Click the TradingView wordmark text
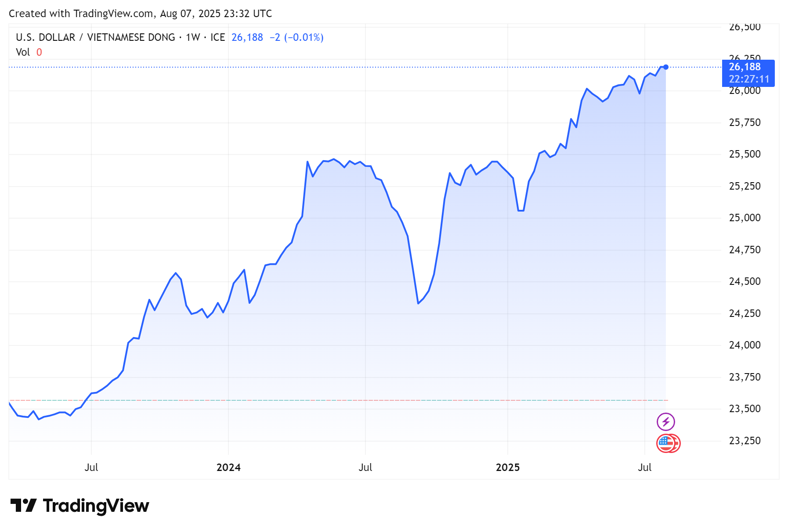788x532 pixels. click(96, 506)
